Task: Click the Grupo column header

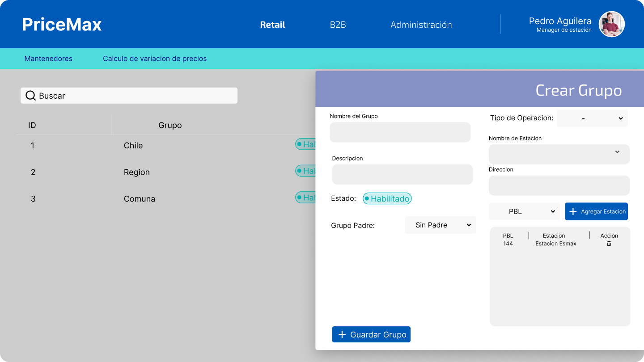Action: click(x=170, y=125)
